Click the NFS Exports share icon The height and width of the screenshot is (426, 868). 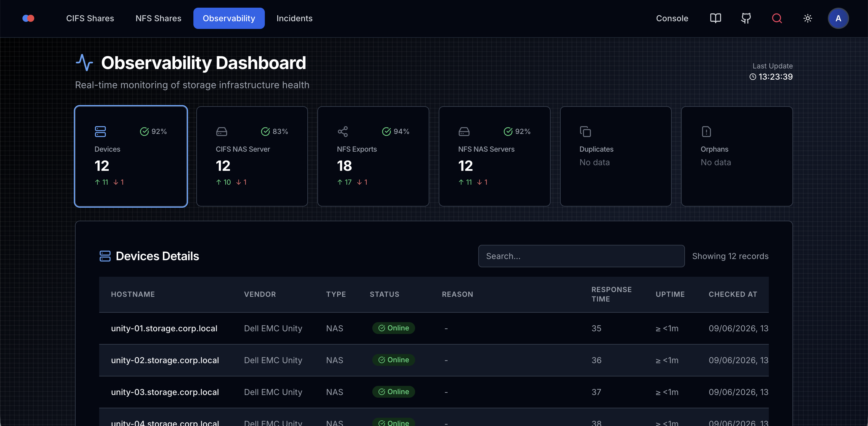(x=343, y=131)
